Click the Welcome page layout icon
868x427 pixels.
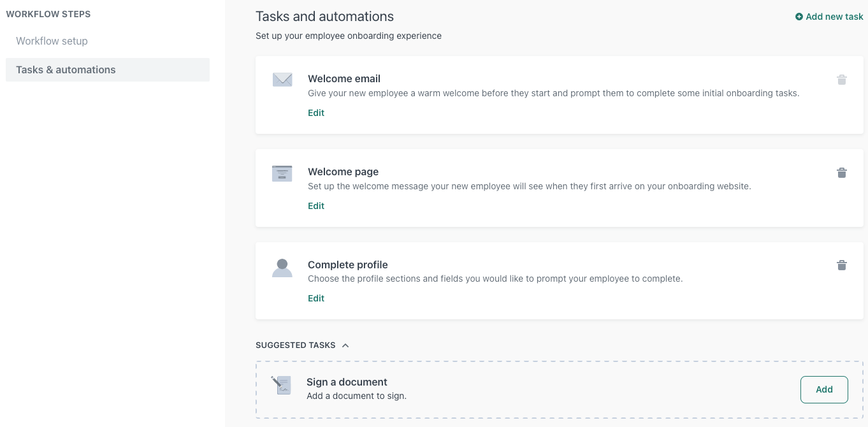click(x=282, y=173)
